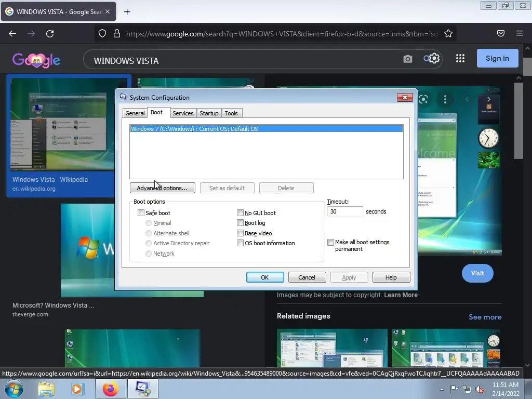Open the Firefox hamburger menu
Screen dimensions: 532x399
click(x=520, y=33)
